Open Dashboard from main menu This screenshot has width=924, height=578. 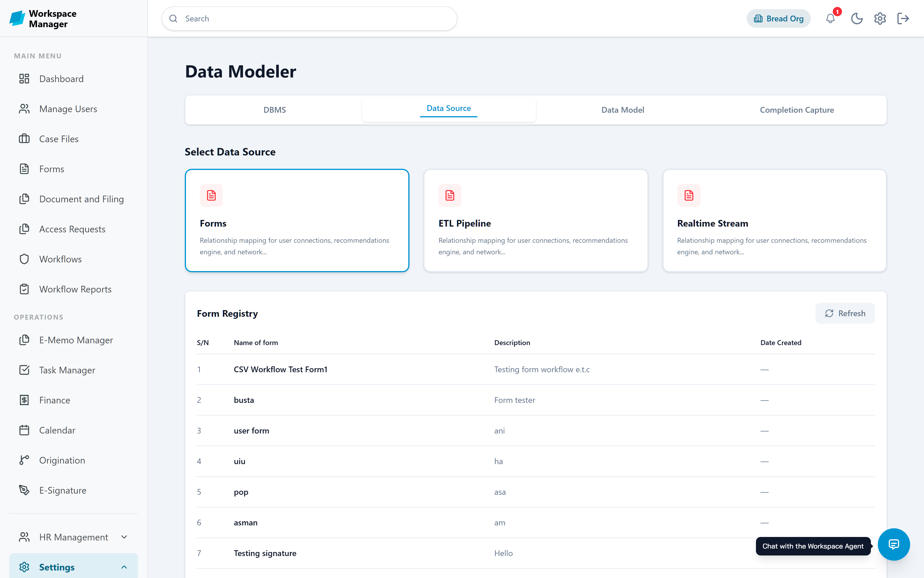click(x=73, y=79)
